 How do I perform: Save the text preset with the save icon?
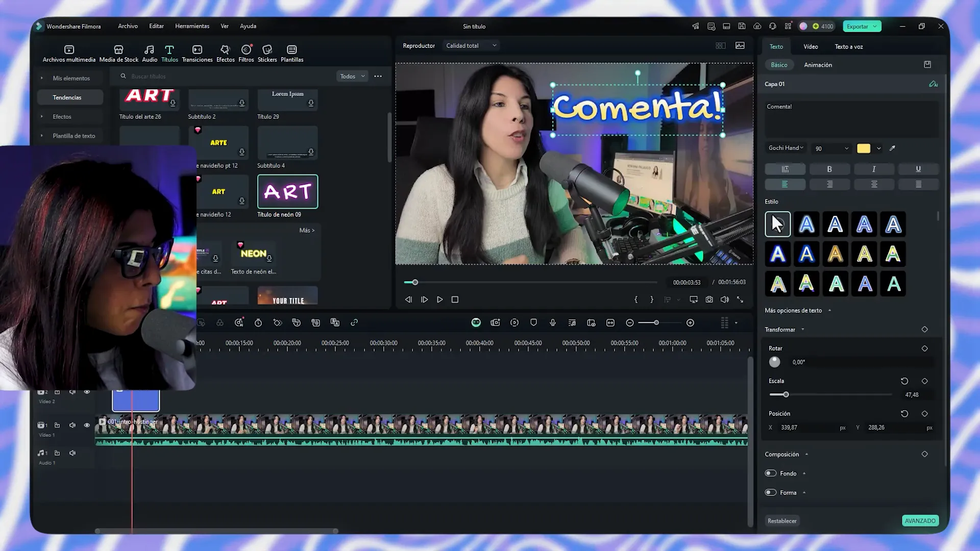tap(927, 65)
